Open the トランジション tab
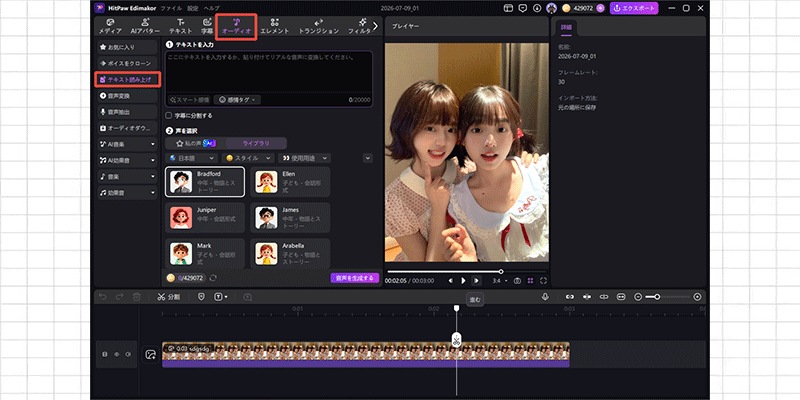 [318, 27]
